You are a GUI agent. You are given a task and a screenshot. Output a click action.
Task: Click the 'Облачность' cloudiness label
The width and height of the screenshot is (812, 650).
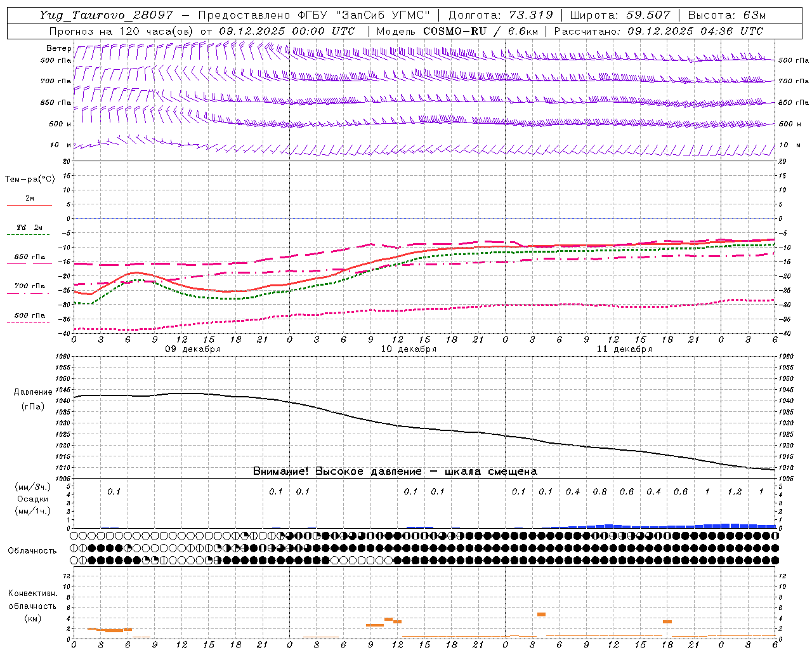pyautogui.click(x=32, y=550)
